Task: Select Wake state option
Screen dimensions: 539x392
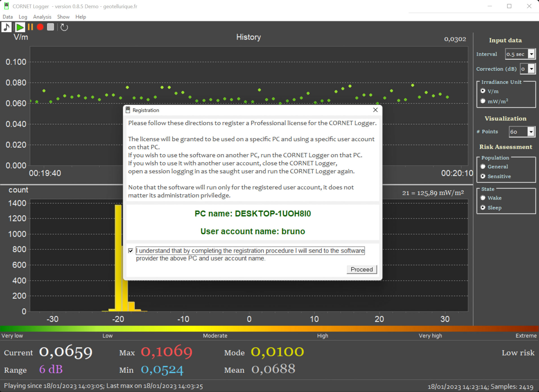Action: pos(483,198)
